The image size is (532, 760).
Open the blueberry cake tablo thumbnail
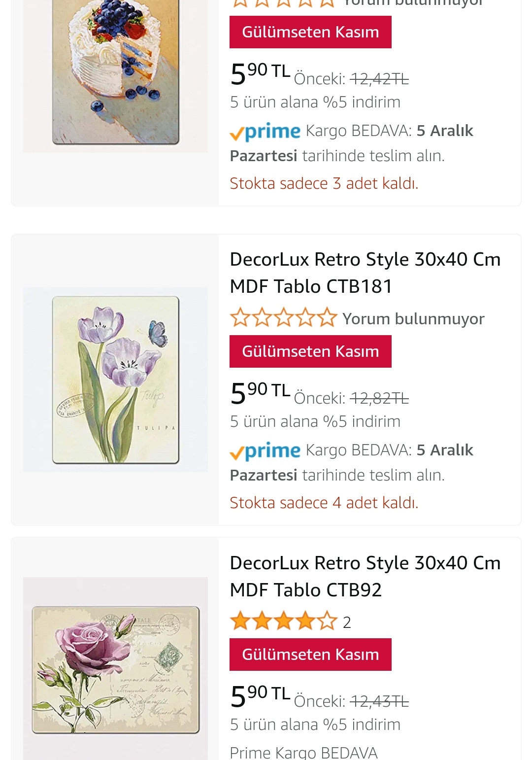(115, 74)
